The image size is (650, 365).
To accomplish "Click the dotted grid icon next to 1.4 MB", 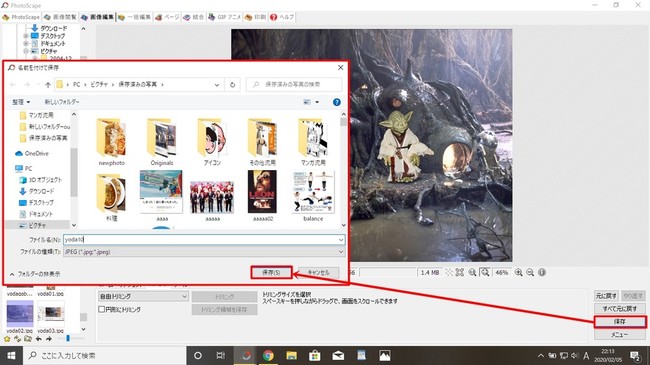I will coord(449,273).
